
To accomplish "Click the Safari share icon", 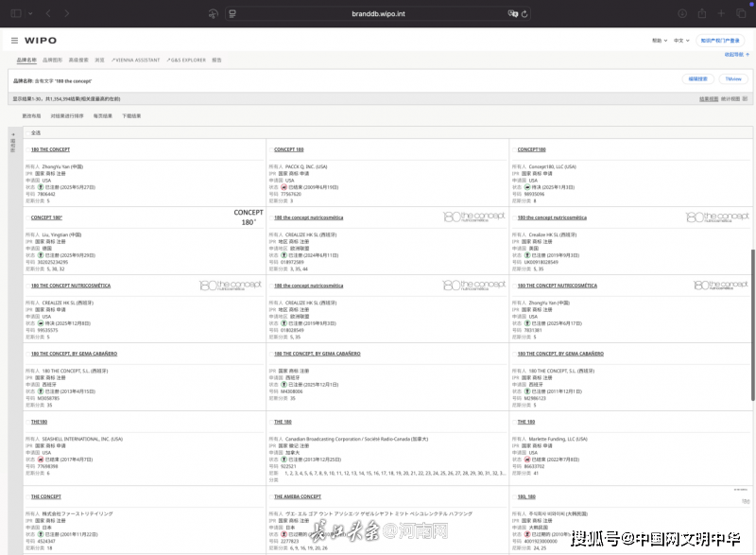I will pyautogui.click(x=701, y=13).
